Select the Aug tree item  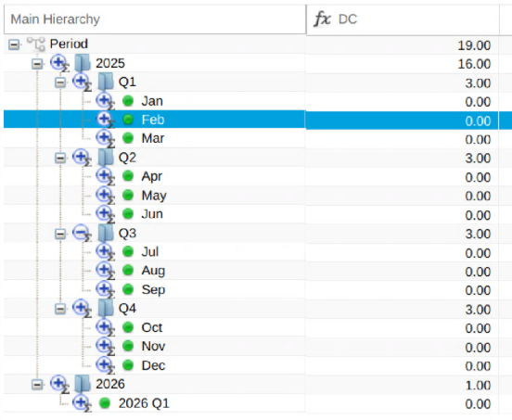tap(153, 271)
